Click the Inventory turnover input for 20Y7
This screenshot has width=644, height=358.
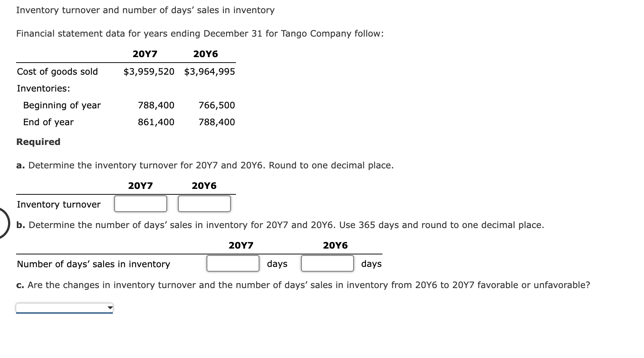pos(140,204)
